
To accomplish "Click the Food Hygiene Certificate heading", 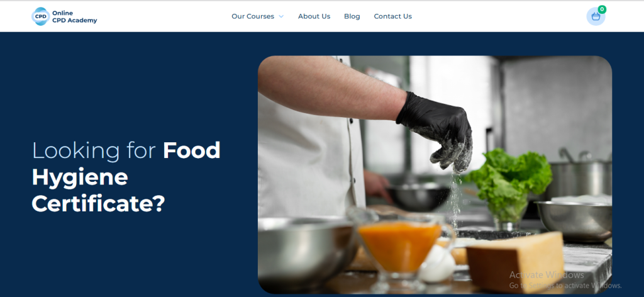I will [126, 177].
